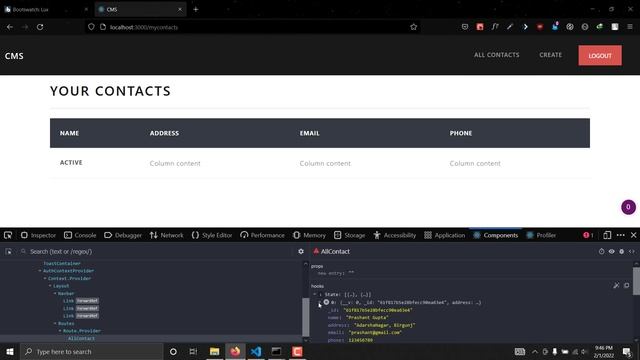The width and height of the screenshot is (640, 360).
Task: Click the "Prashant Gupta" name value
Action: [367, 318]
